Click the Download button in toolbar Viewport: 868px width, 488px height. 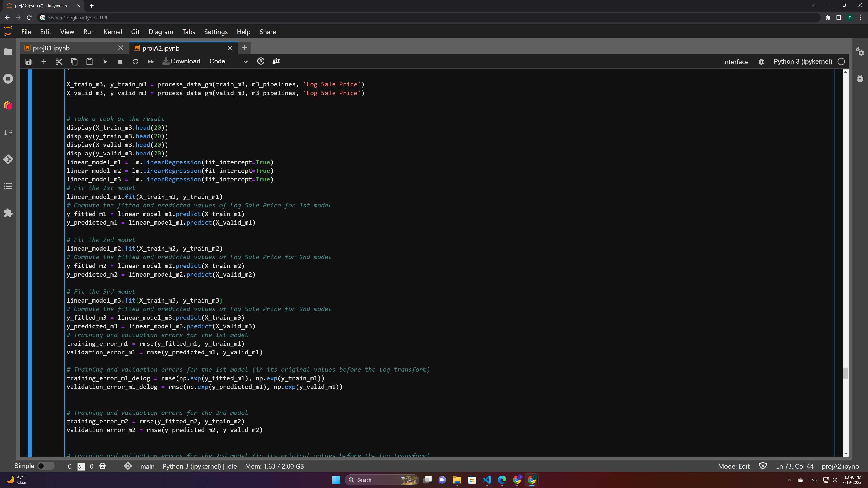[181, 61]
